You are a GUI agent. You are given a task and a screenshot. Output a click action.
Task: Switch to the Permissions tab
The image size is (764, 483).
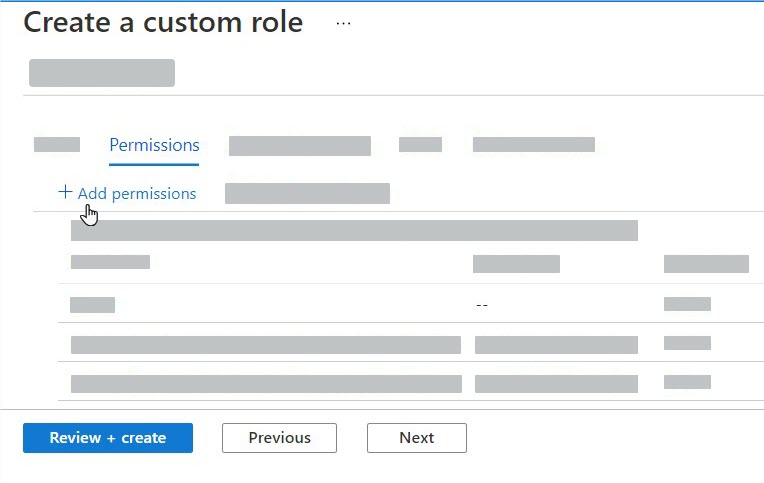tap(154, 145)
